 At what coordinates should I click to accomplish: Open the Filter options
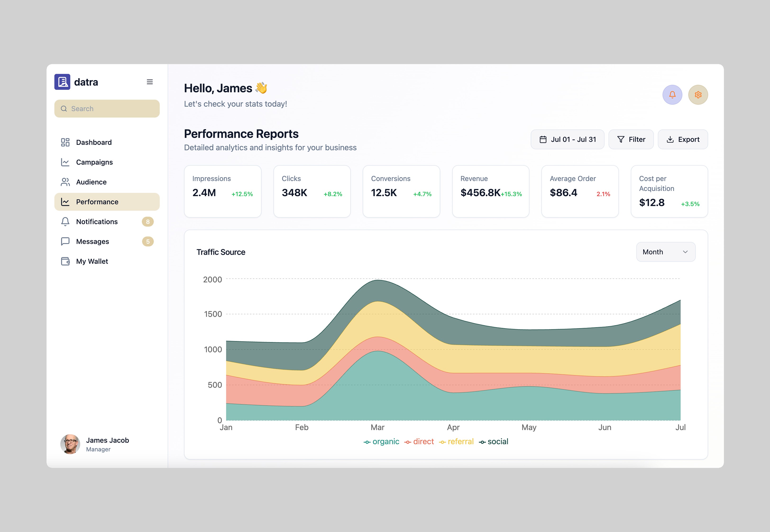[631, 139]
